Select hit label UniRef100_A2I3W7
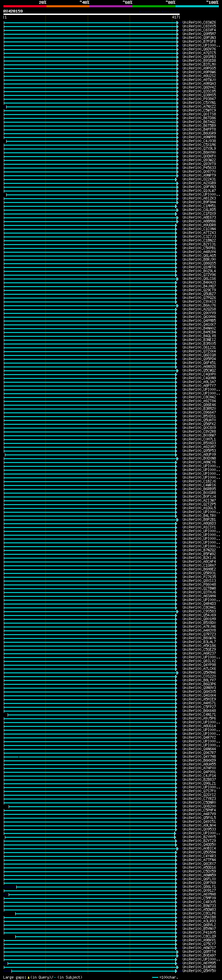Viewport: 222px width, 980px height. point(199,500)
